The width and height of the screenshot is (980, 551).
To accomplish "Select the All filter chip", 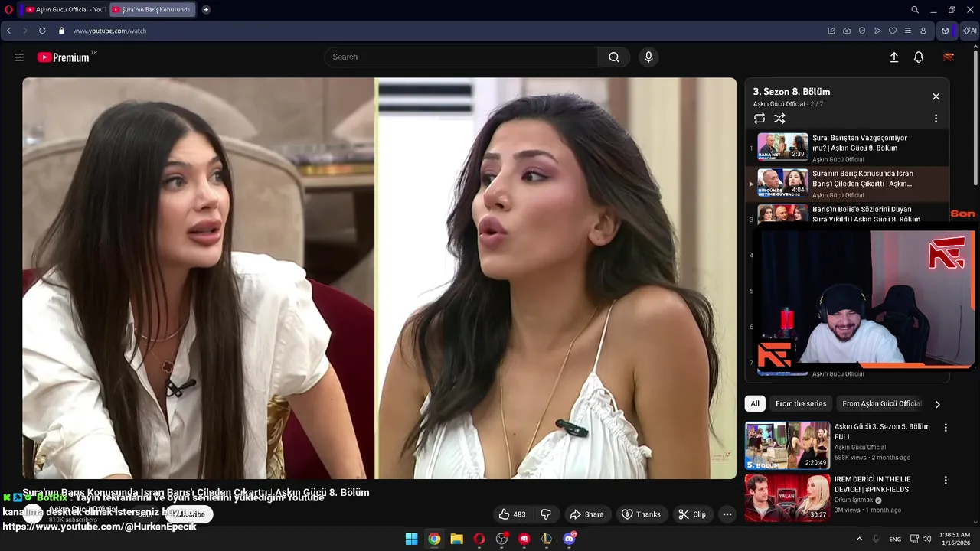I will coord(755,404).
